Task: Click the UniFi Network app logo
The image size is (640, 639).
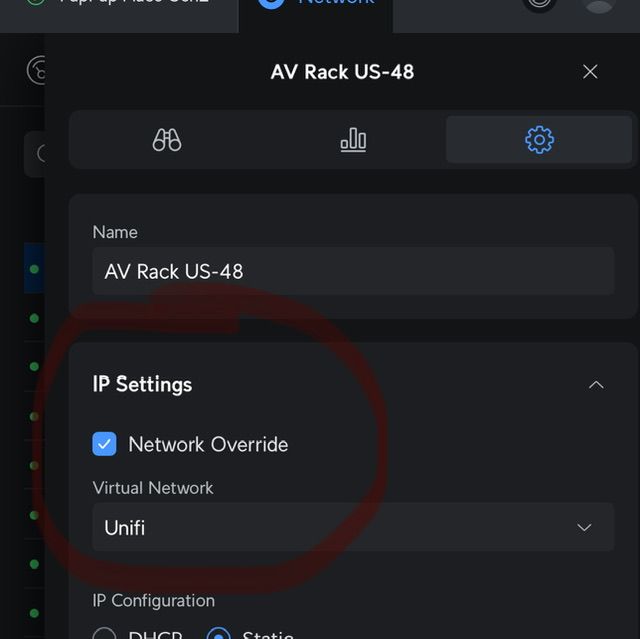Action: click(271, 4)
